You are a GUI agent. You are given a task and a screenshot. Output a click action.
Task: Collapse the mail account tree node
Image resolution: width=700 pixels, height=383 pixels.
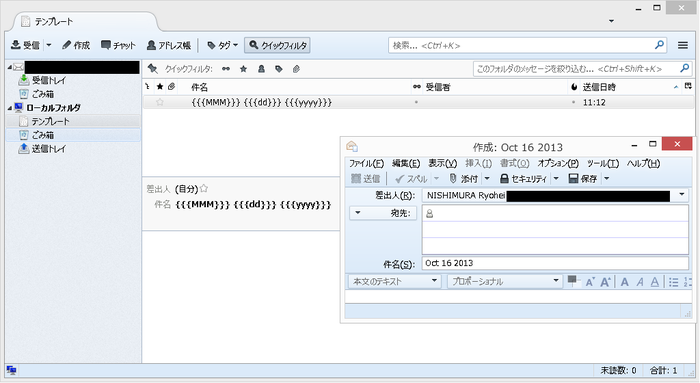[x=9, y=67]
